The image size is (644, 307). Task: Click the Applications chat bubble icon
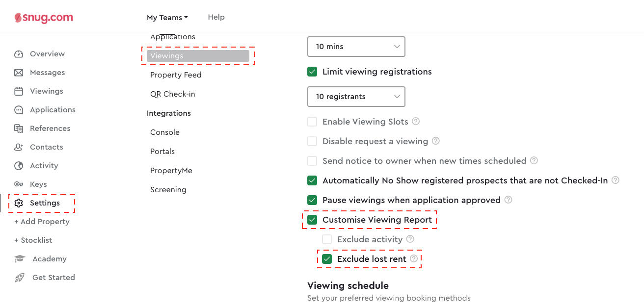click(19, 110)
